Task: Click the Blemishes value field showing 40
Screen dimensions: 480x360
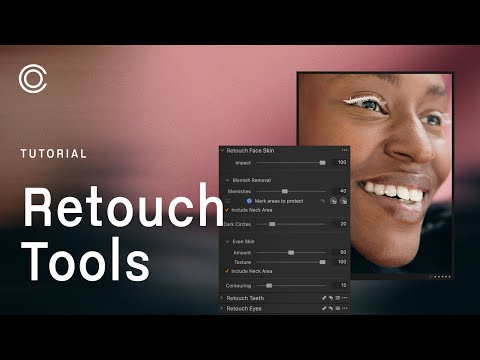Action: click(340, 191)
